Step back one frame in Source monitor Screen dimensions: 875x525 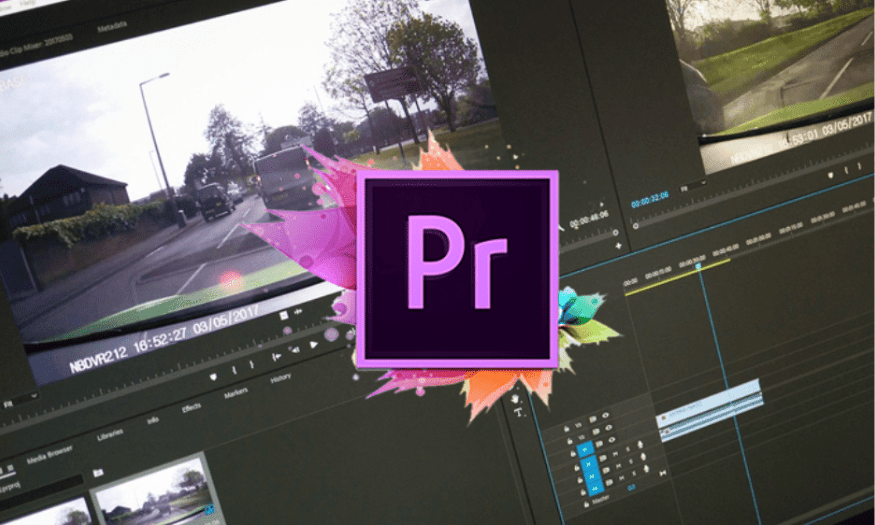295,350
